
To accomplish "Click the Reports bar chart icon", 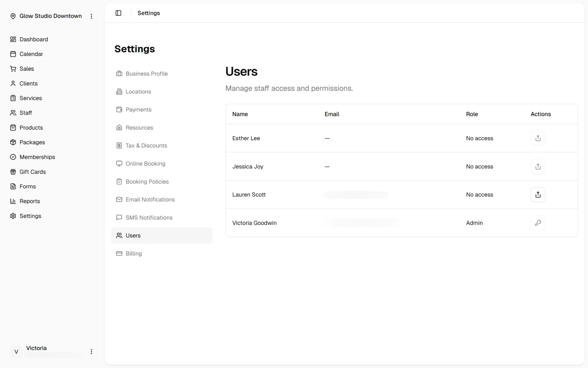I will (x=13, y=201).
